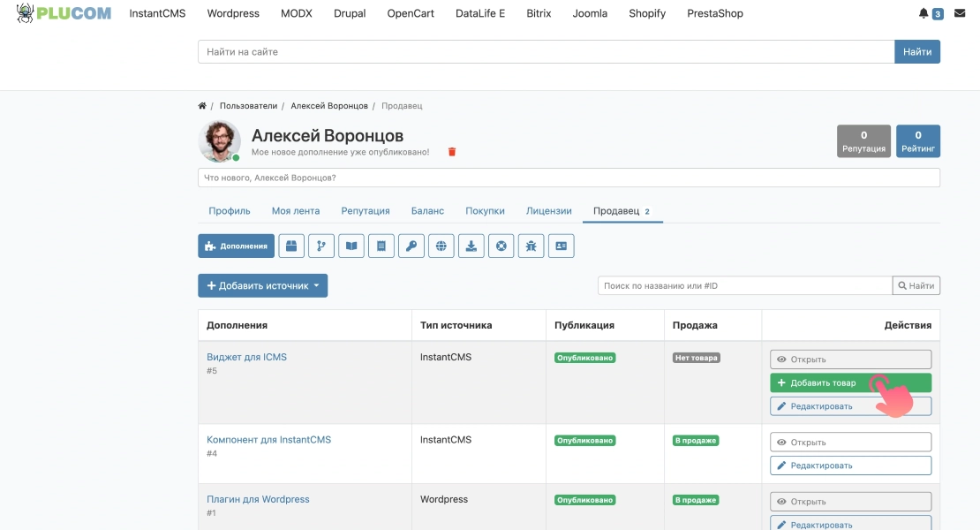Open notifications bell with badge 3
This screenshot has width=980, height=530.
coord(930,13)
